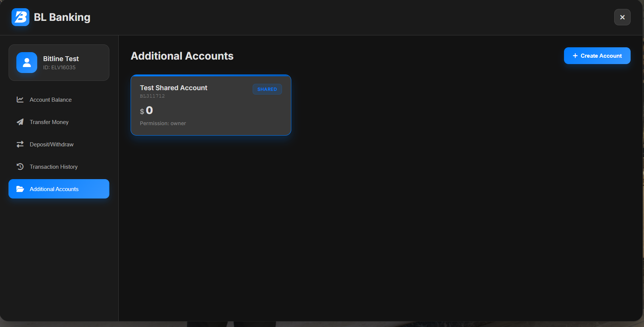Click the Transfer Money paper plane icon
Viewport: 644px width, 327px height.
click(x=20, y=122)
